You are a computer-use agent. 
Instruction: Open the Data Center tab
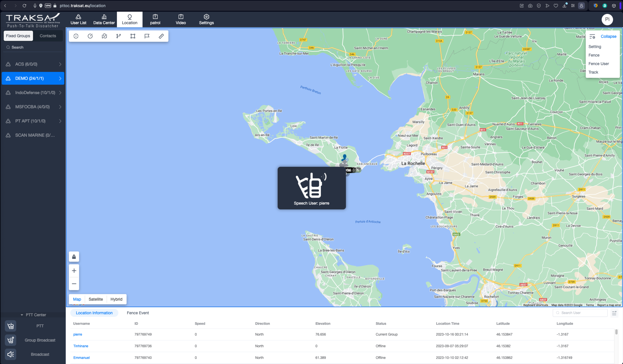coord(104,19)
